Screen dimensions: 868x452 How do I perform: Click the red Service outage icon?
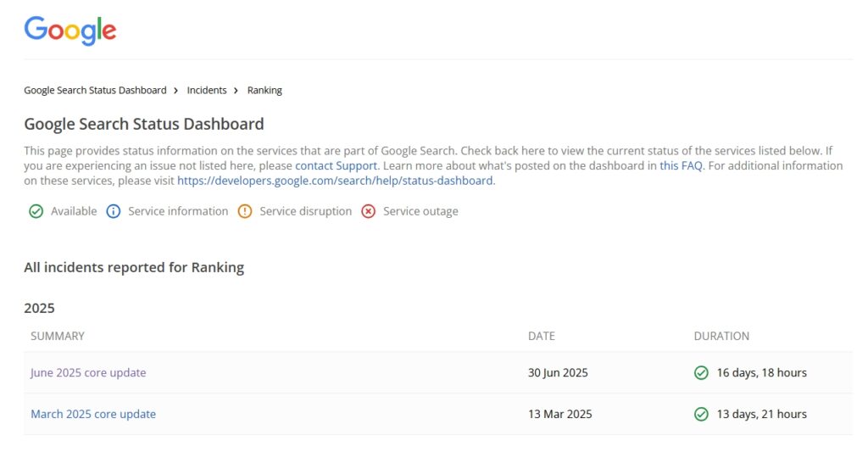coord(368,212)
